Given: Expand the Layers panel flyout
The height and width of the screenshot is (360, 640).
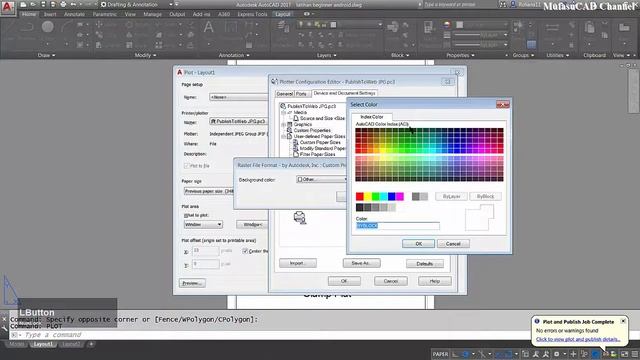Looking at the screenshot, I should click(x=327, y=55).
